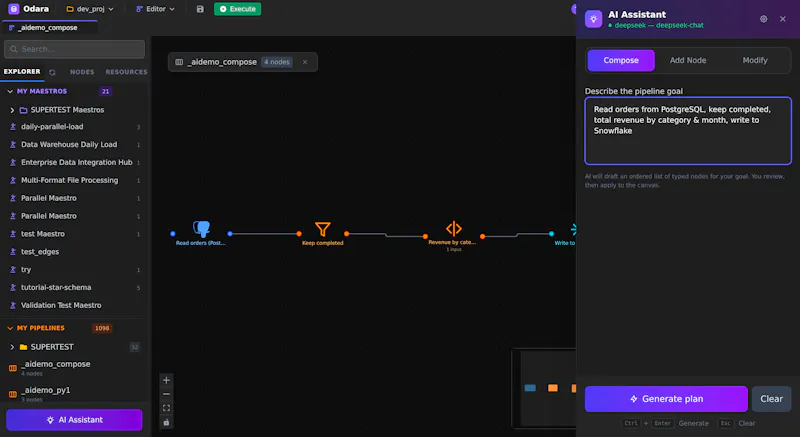Run the pipeline with Execute

(x=237, y=9)
